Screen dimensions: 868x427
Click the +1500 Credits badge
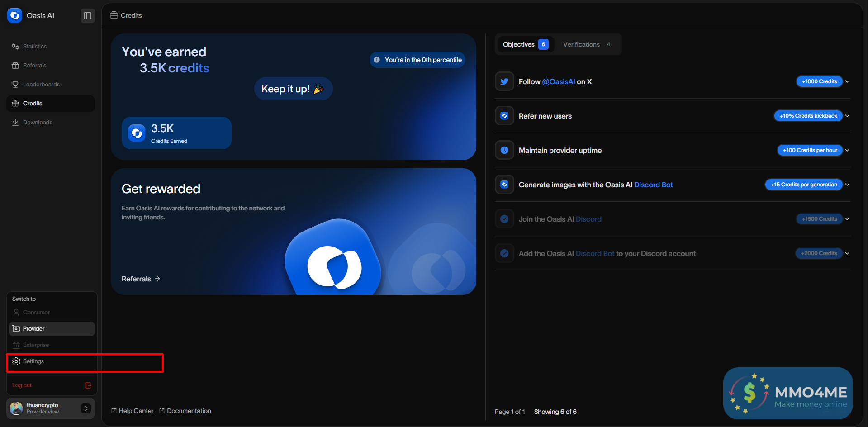click(x=820, y=219)
